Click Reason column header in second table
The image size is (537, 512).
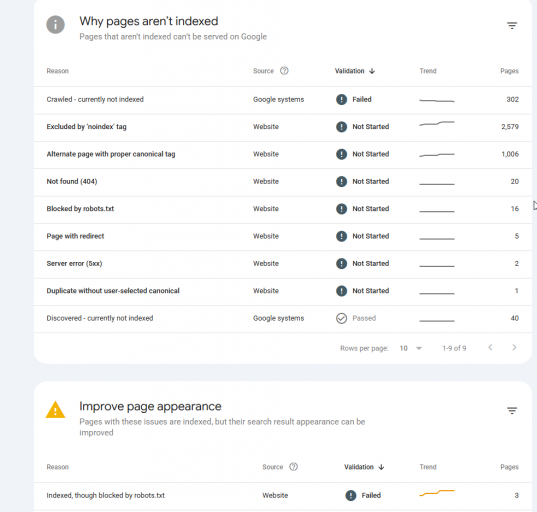(58, 467)
